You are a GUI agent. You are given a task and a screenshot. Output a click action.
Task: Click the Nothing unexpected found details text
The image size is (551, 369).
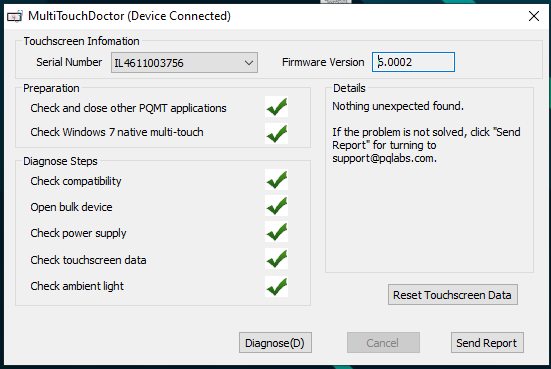(x=398, y=106)
